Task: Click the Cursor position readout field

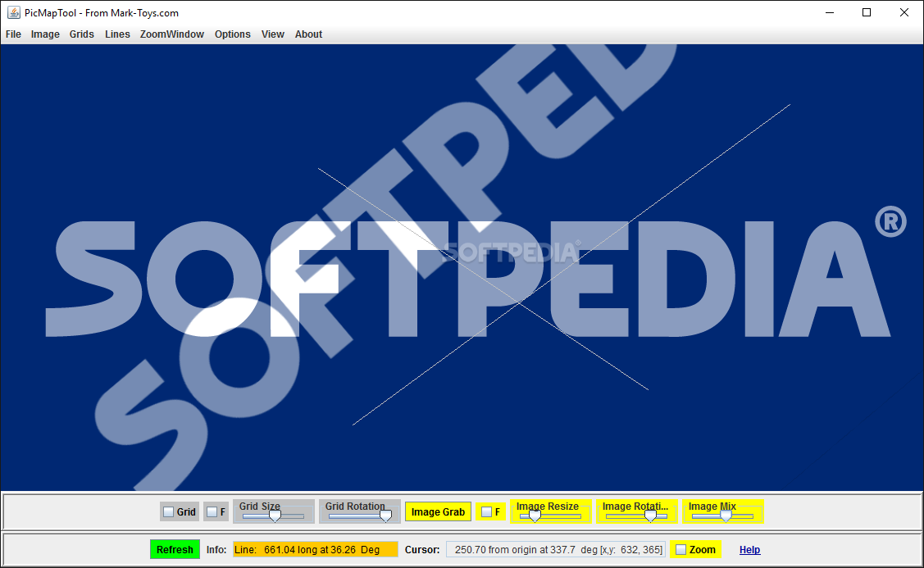Action: click(556, 550)
